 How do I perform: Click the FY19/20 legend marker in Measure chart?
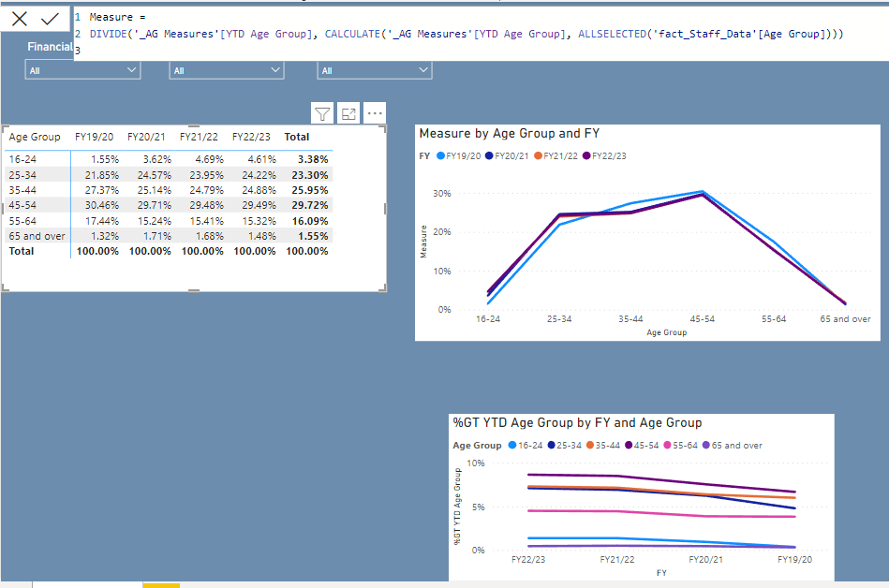tap(440, 156)
